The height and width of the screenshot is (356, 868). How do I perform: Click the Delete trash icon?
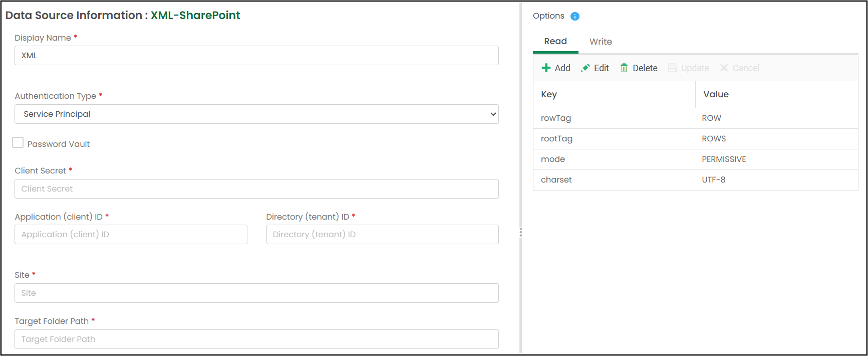[624, 68]
